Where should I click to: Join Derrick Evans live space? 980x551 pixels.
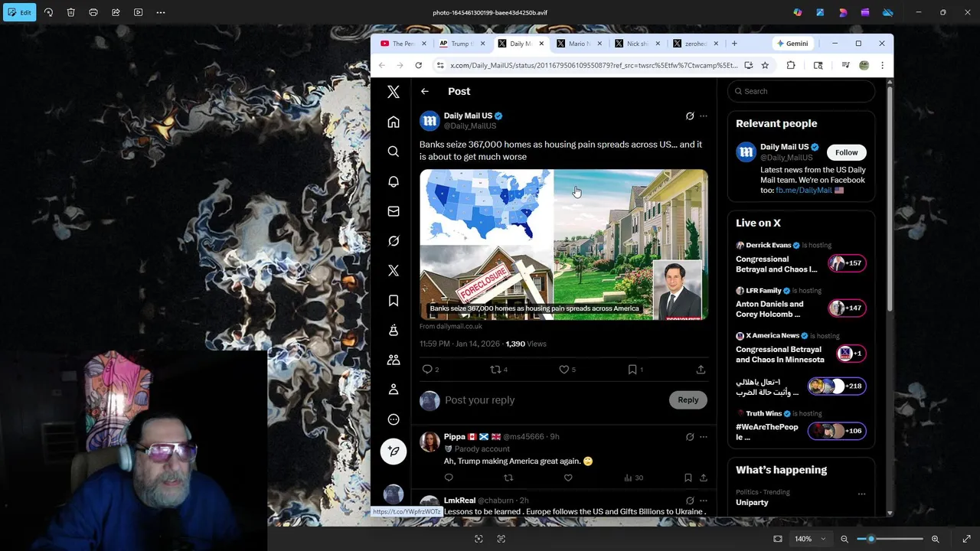pos(801,259)
